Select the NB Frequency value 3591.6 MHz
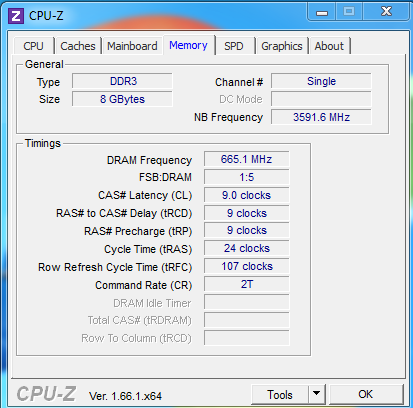The width and height of the screenshot is (413, 408). 321,117
